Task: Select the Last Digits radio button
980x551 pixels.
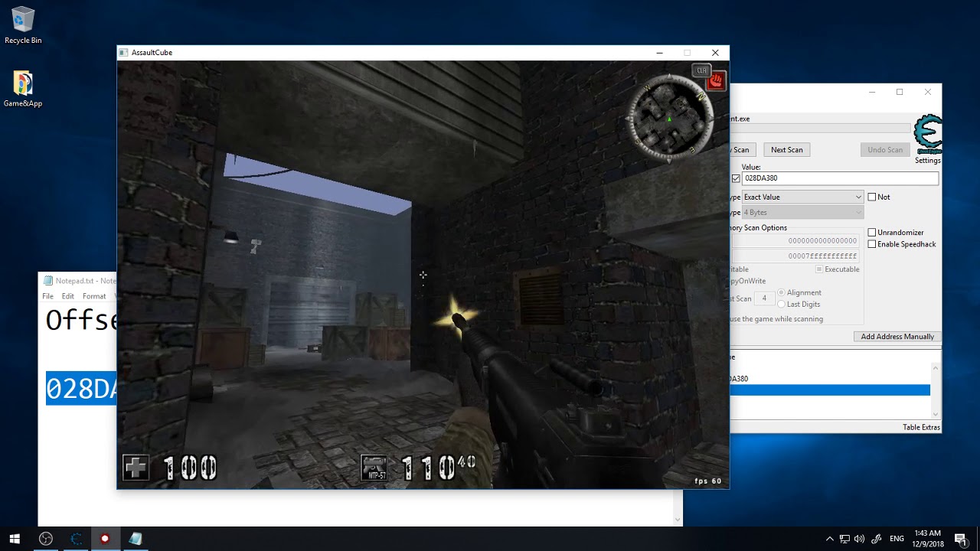Action: (781, 304)
